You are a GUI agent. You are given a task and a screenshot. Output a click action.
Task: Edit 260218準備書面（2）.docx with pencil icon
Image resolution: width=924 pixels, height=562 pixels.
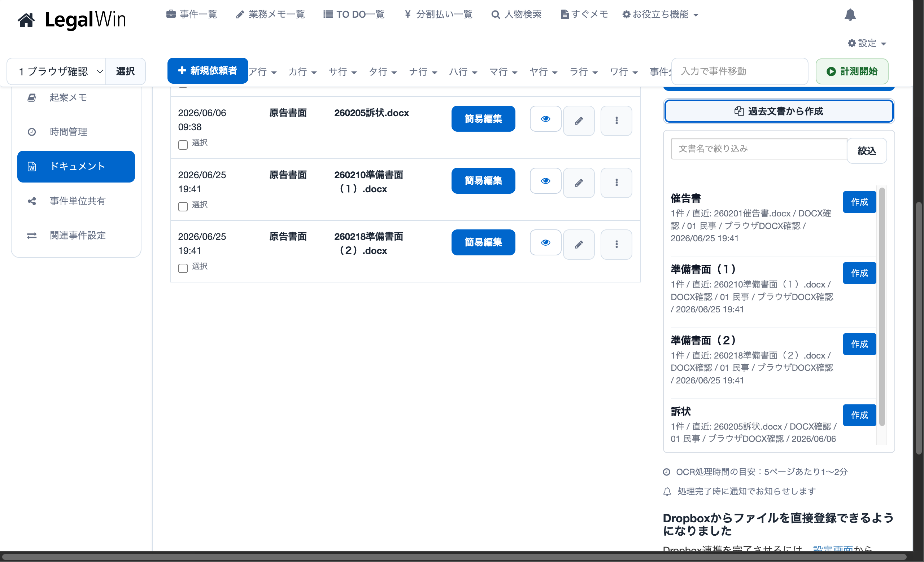579,244
